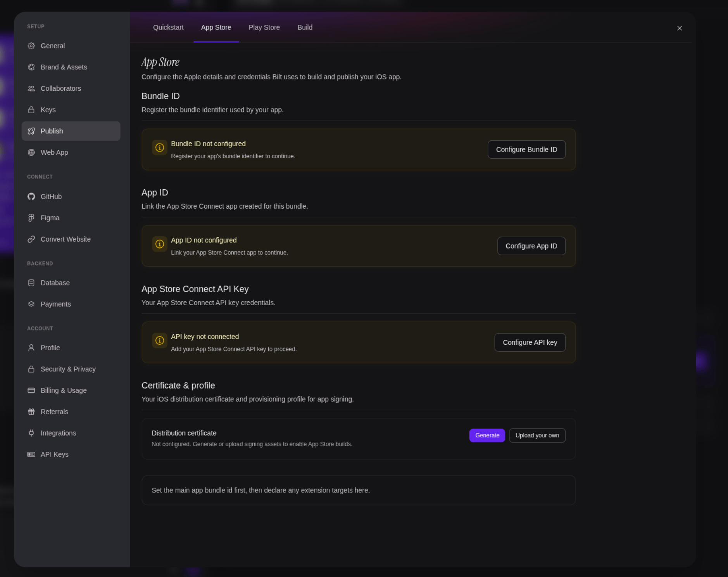728x577 pixels.
Task: Click the Figma logo icon
Action: pyautogui.click(x=31, y=218)
